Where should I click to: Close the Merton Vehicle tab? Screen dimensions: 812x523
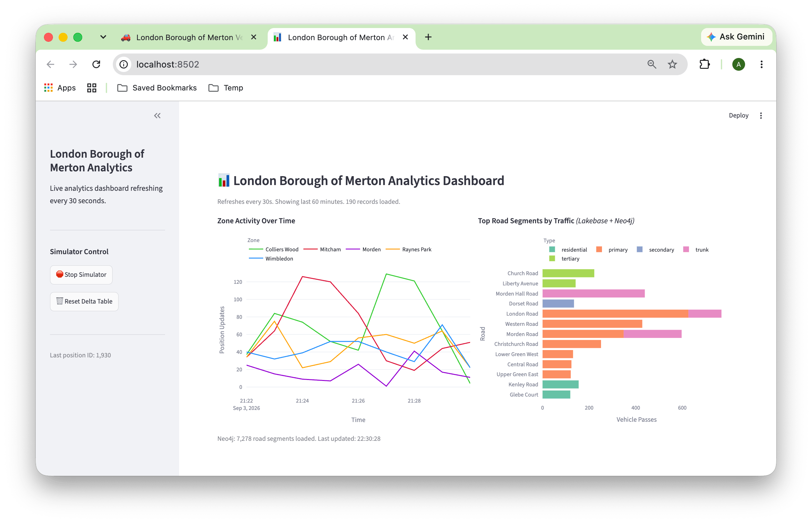coord(253,37)
